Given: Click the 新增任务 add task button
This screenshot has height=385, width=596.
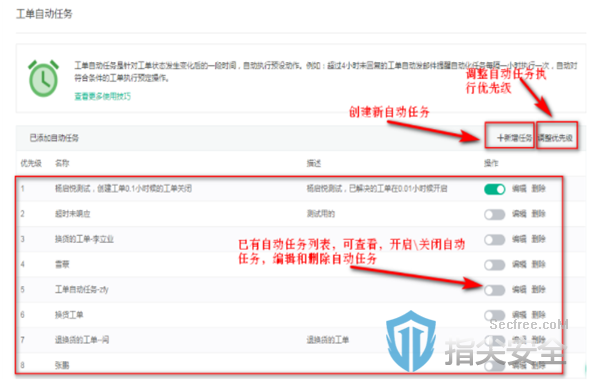Looking at the screenshot, I should (x=515, y=138).
